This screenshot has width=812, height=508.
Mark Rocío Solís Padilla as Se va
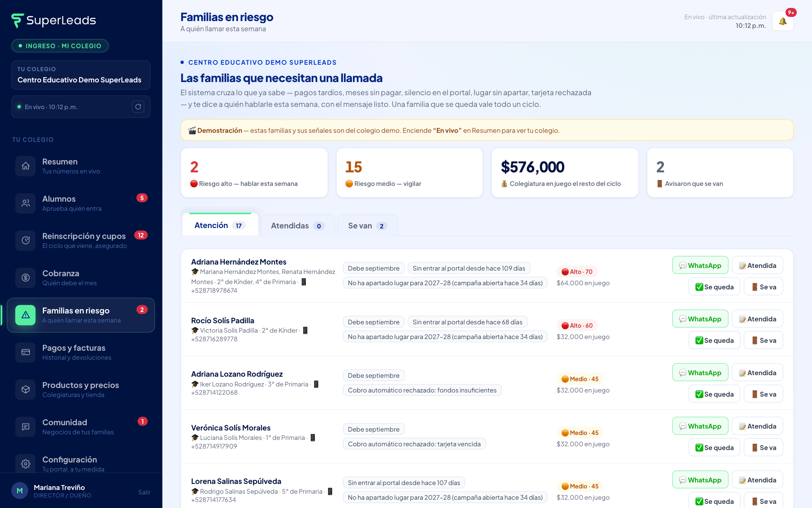tap(764, 340)
